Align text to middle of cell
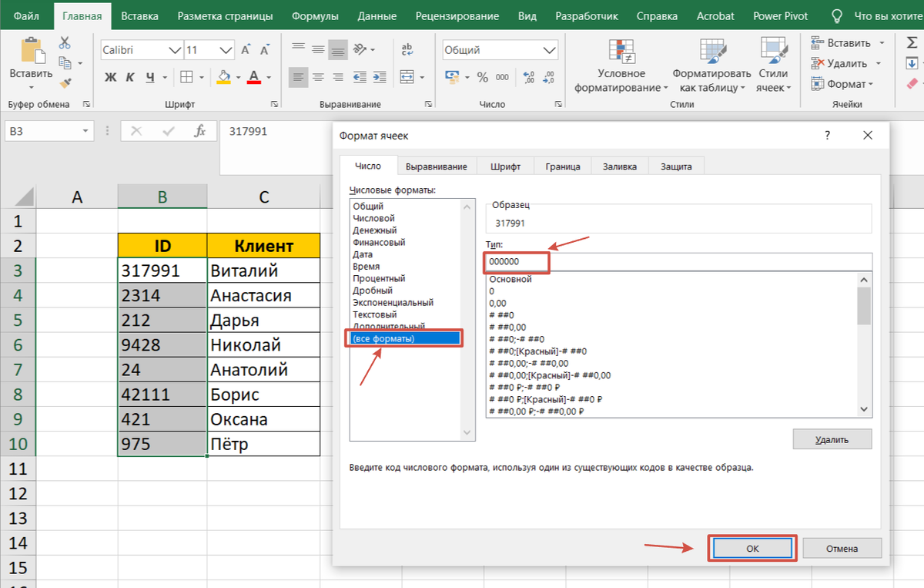Viewport: 924px width, 588px height. click(x=317, y=49)
